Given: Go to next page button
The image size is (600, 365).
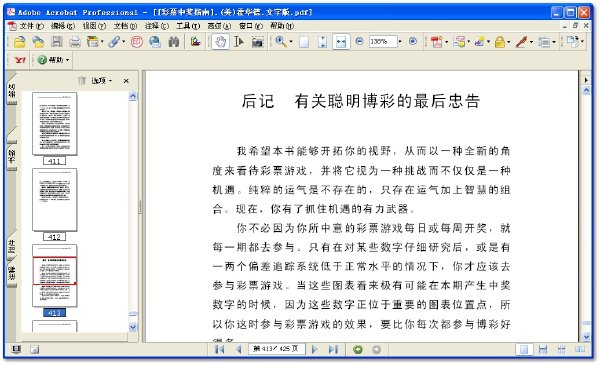Looking at the screenshot, I should 315,349.
